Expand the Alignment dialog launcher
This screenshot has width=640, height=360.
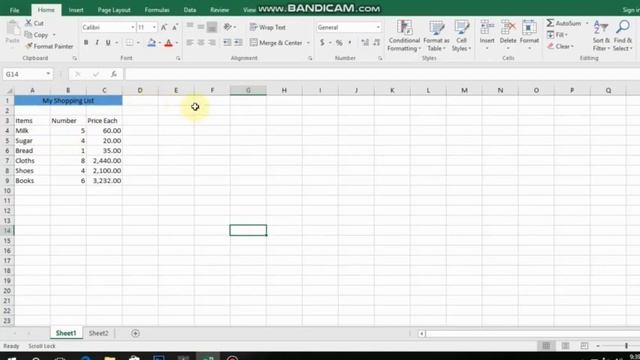point(310,58)
